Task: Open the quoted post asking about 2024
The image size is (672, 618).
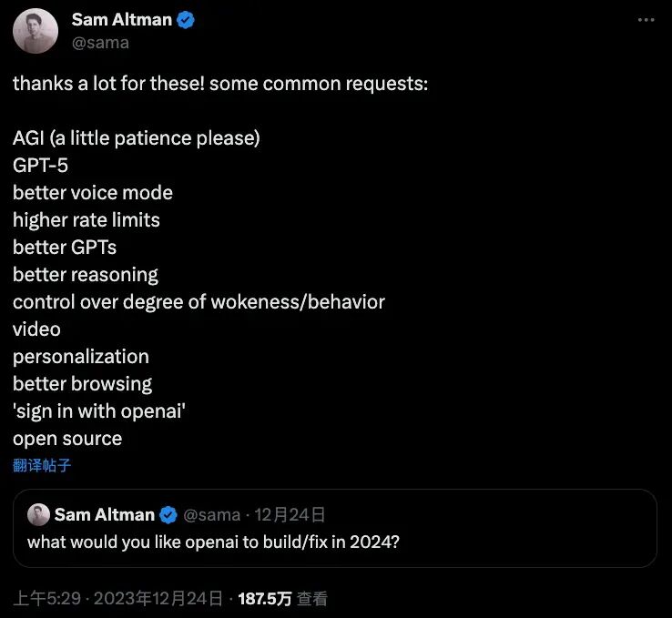Action: (x=213, y=542)
